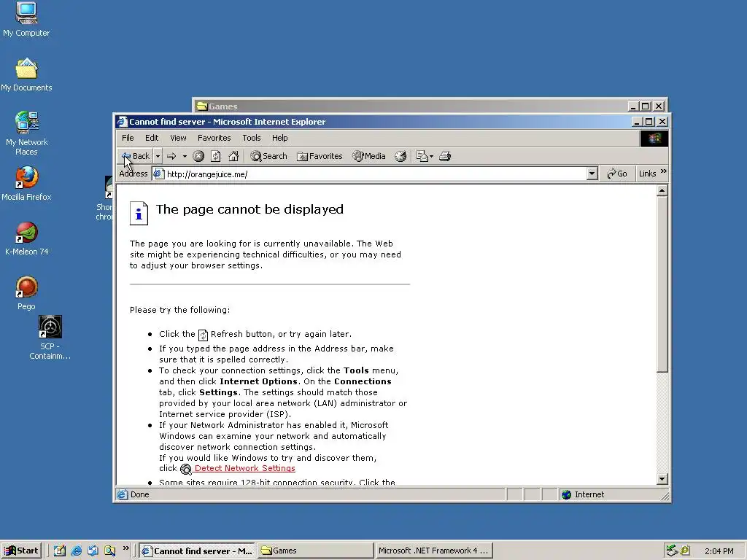Click the Start button
747x560 pixels.
pos(21,551)
